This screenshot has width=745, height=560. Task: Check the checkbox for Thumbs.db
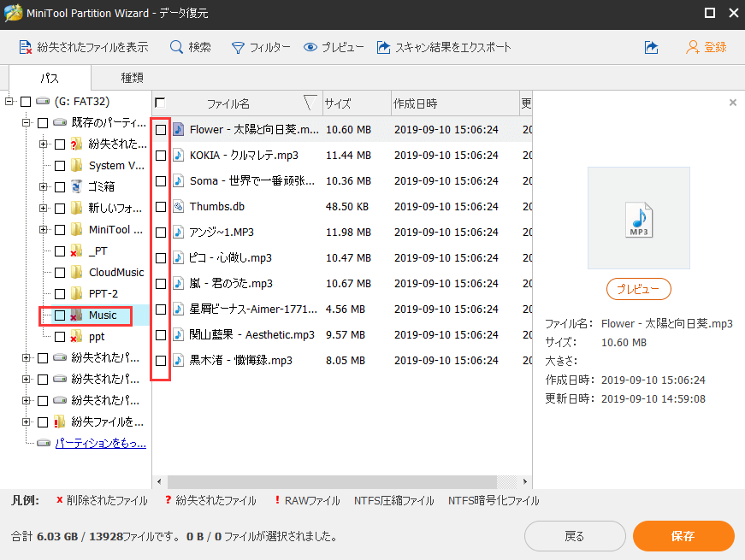tap(161, 206)
